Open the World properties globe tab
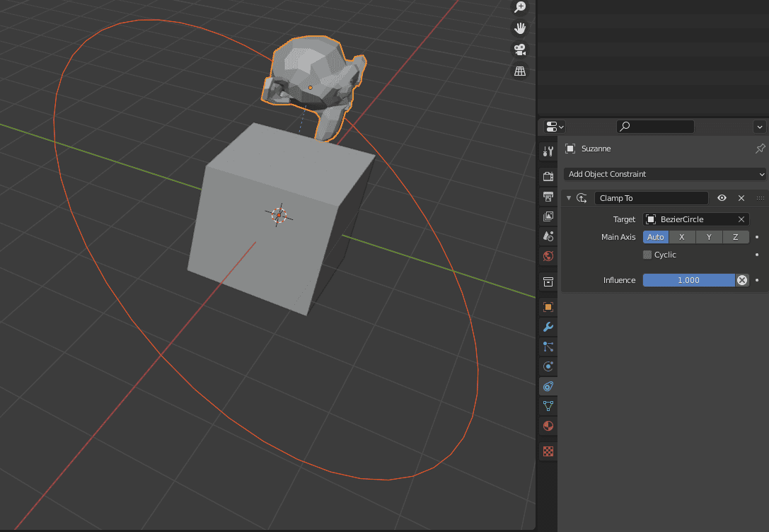 (x=548, y=256)
